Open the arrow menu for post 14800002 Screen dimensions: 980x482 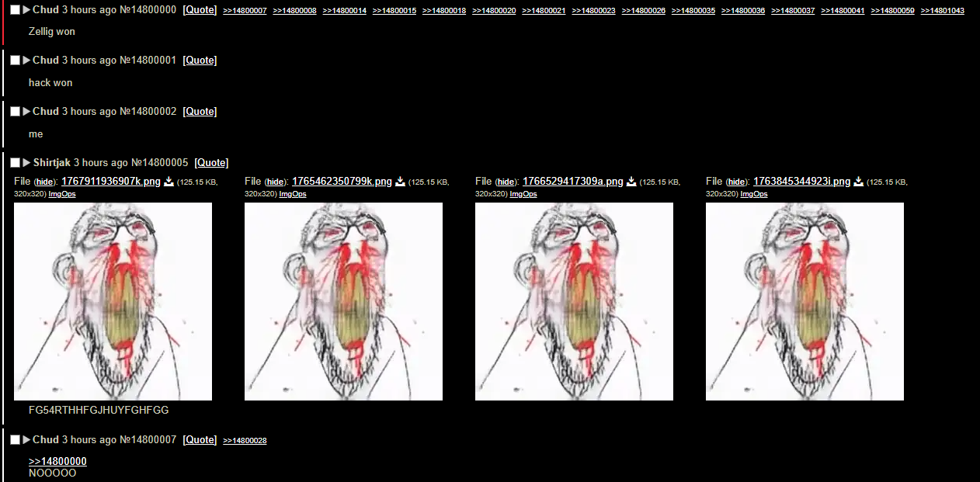pos(26,112)
